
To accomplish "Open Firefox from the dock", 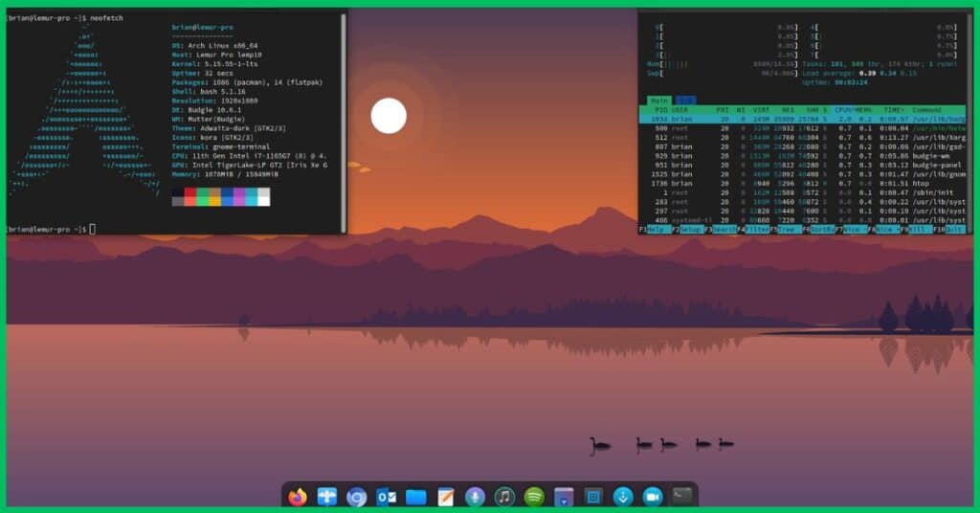I will coord(298,497).
